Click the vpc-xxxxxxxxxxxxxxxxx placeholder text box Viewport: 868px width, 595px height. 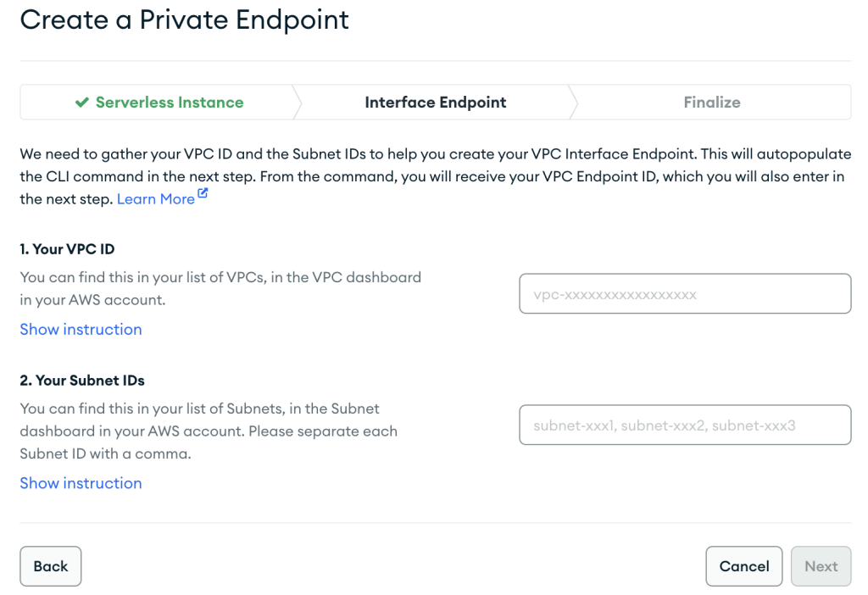[x=685, y=293]
